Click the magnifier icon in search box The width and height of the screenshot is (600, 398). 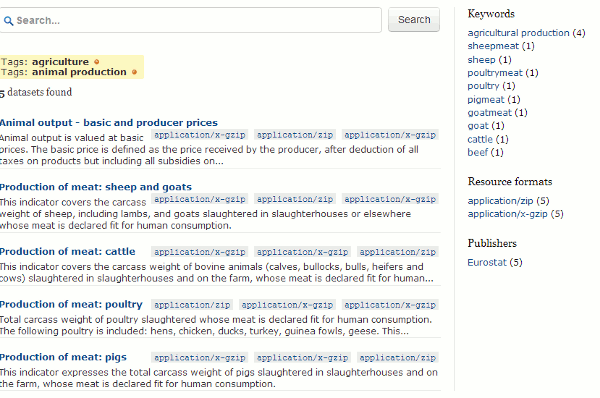pos(8,21)
